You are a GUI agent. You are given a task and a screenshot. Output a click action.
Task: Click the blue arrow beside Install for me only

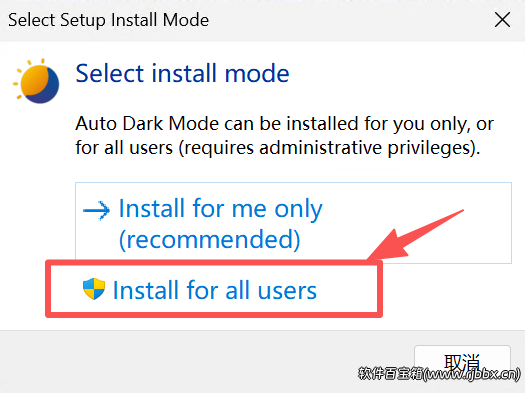(96, 210)
